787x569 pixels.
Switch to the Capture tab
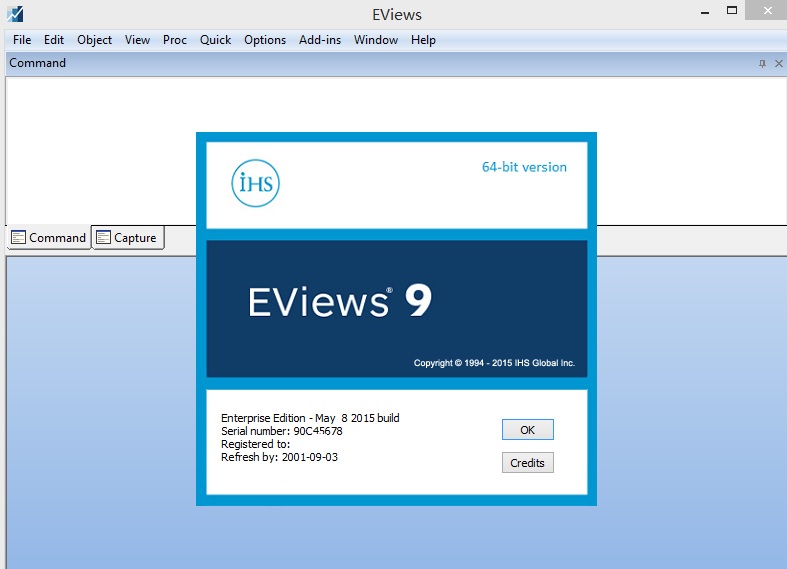coord(127,237)
